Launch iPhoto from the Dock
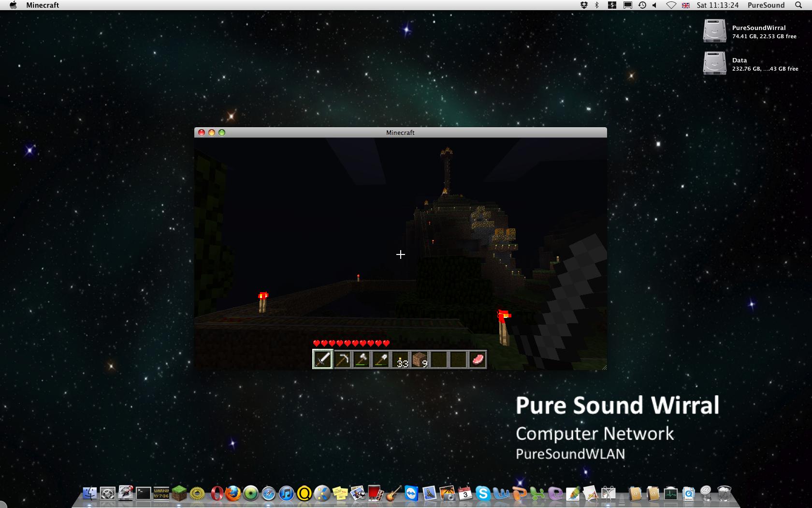 pos(447,493)
